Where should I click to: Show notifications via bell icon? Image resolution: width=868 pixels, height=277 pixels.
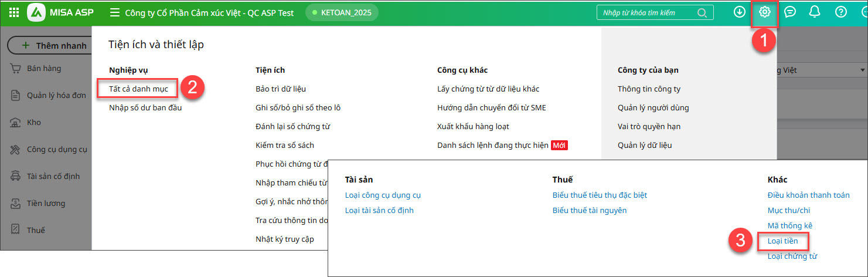tap(815, 12)
